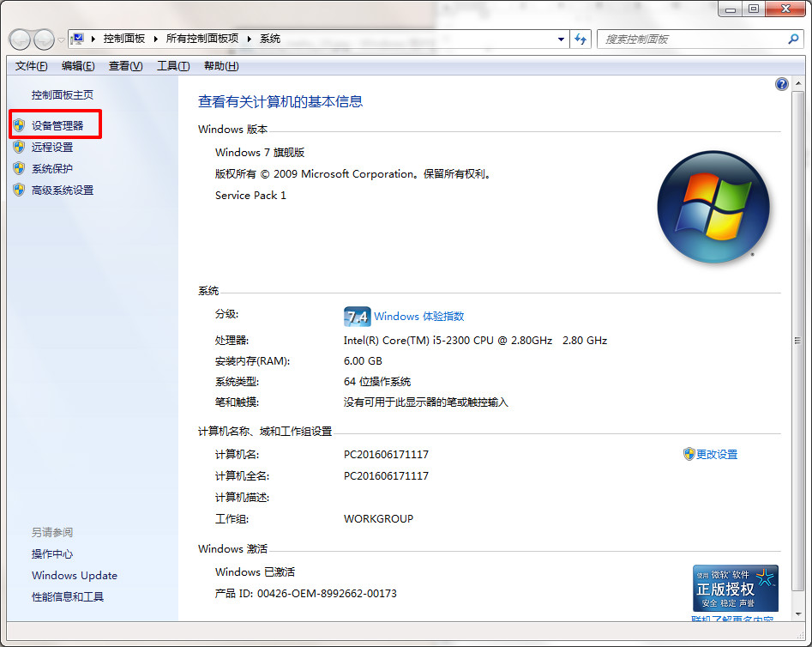The image size is (812, 647).
Task: Click the scrollbar up arrow
Action: pos(798,83)
